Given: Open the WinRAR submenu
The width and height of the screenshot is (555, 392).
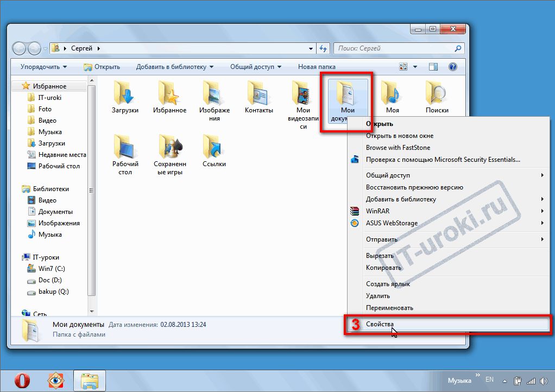Looking at the screenshot, I should [449, 211].
